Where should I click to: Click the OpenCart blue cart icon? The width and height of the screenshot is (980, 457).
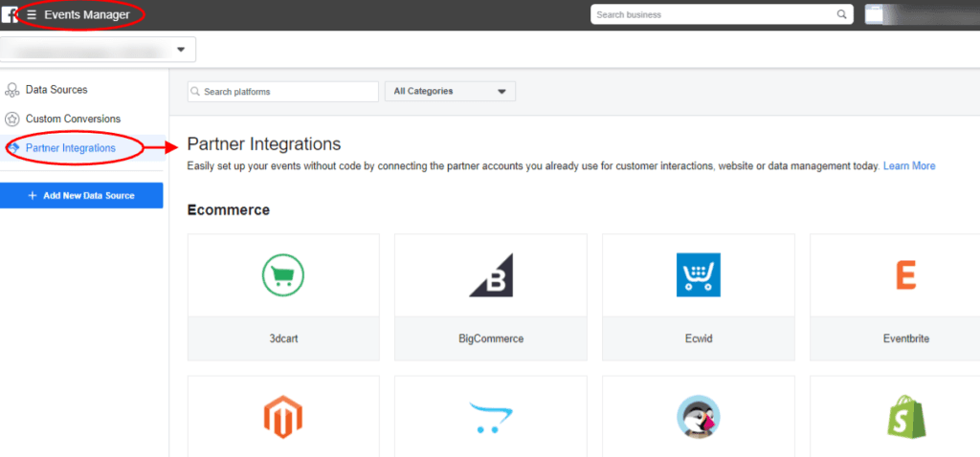click(490, 418)
